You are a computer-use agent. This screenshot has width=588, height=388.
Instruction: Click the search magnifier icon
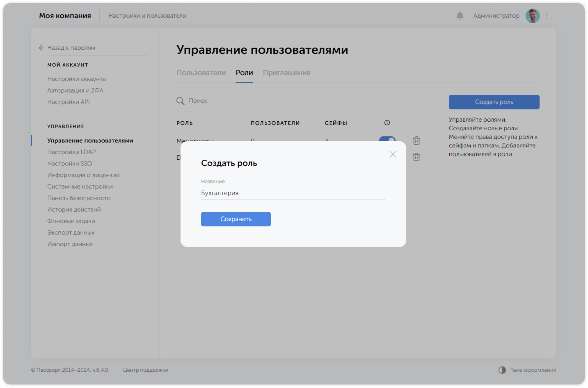coord(180,101)
